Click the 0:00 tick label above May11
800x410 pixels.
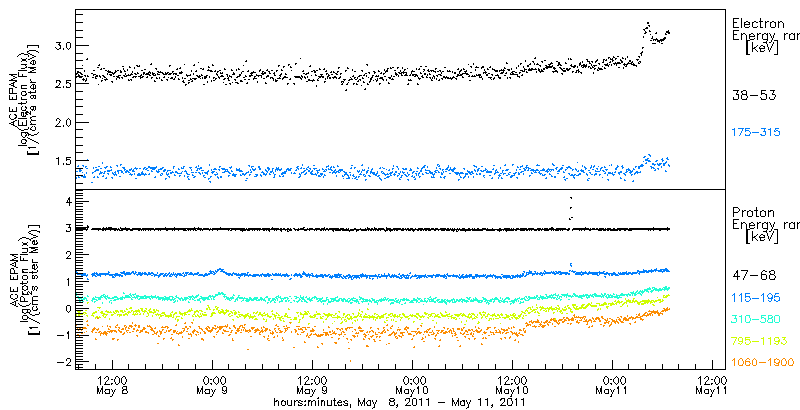614,380
